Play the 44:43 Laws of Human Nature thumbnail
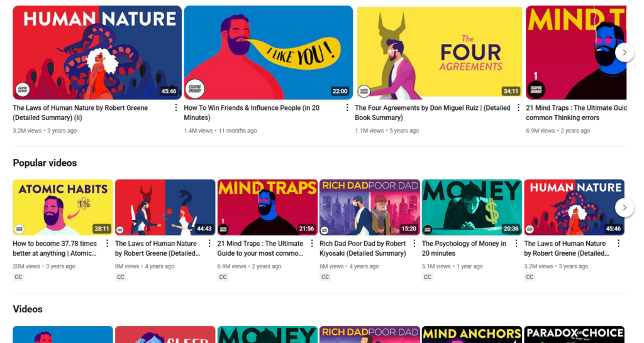The width and height of the screenshot is (644, 343). tap(165, 207)
